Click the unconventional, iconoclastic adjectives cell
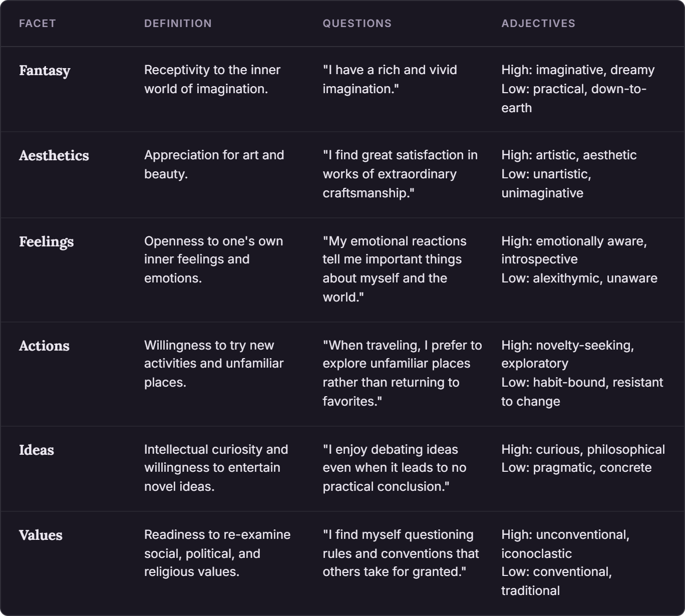This screenshot has width=685, height=616. [565, 562]
